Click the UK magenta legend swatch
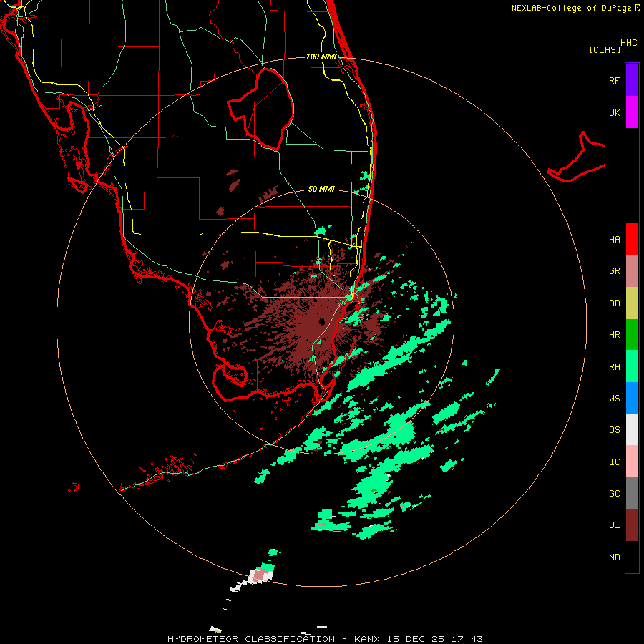 632,112
